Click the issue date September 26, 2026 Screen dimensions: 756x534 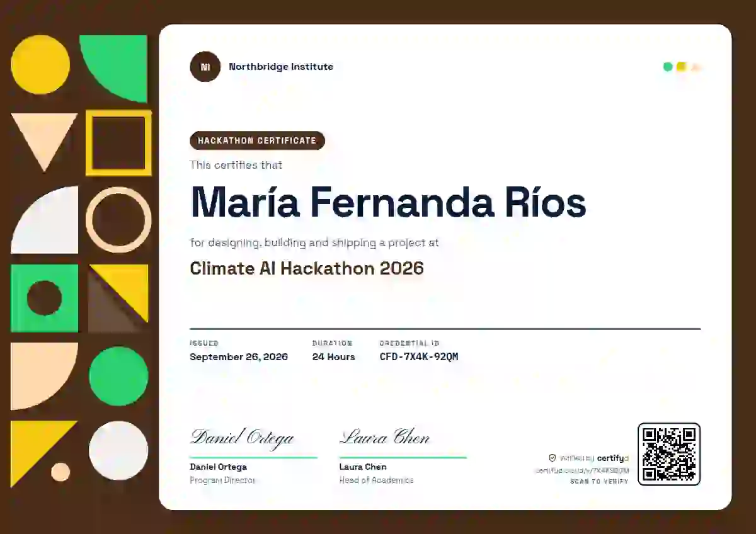[239, 356]
